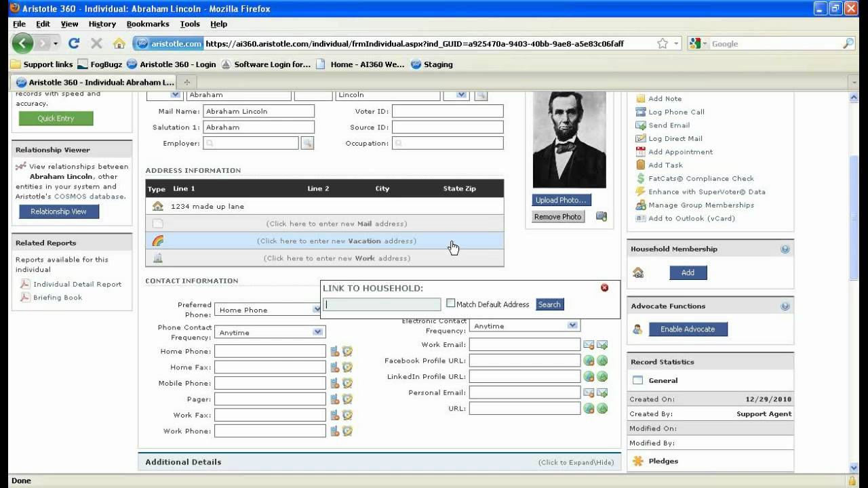
Task: Click the Remove Photo button
Action: point(557,217)
